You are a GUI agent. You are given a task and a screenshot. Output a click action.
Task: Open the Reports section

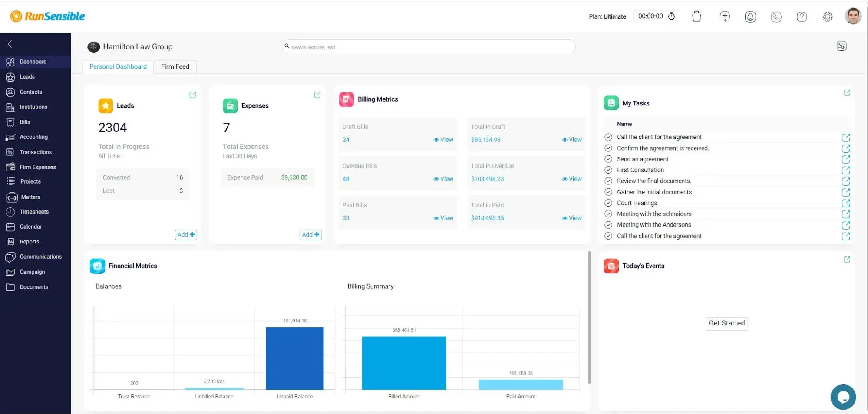(x=29, y=242)
